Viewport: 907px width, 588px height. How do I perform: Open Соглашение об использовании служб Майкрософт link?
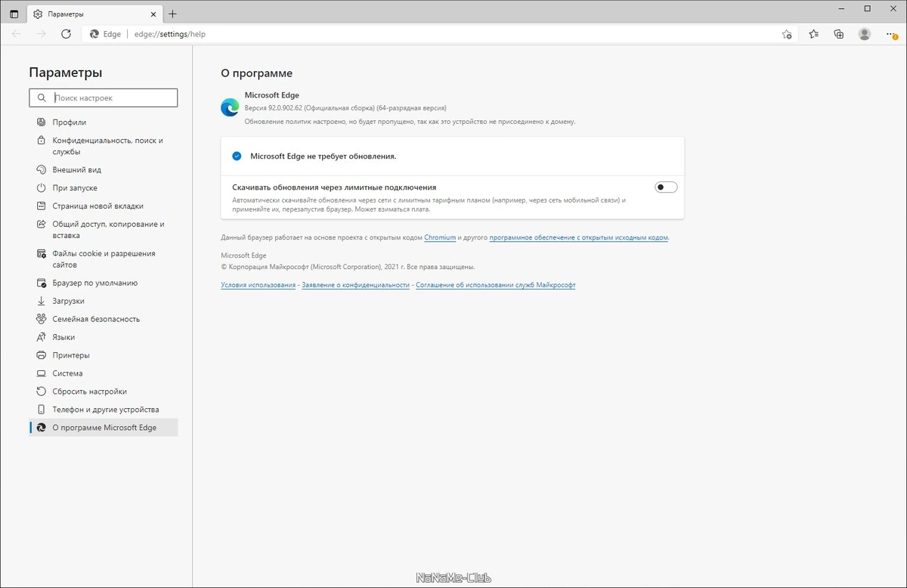496,286
